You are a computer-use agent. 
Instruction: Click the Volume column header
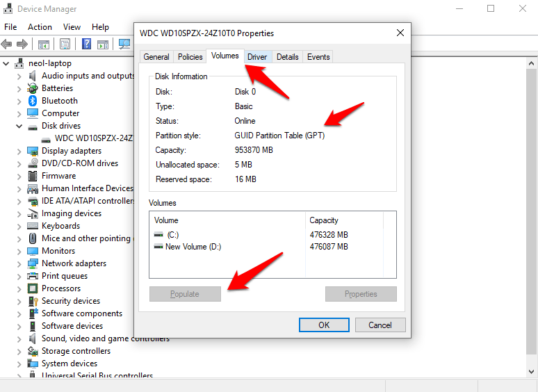point(227,220)
